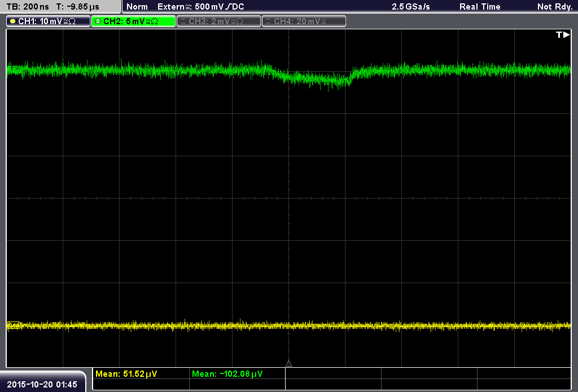Image resolution: width=578 pixels, height=392 pixels.
Task: Click the Not Rdy. status indicator
Action: [555, 7]
